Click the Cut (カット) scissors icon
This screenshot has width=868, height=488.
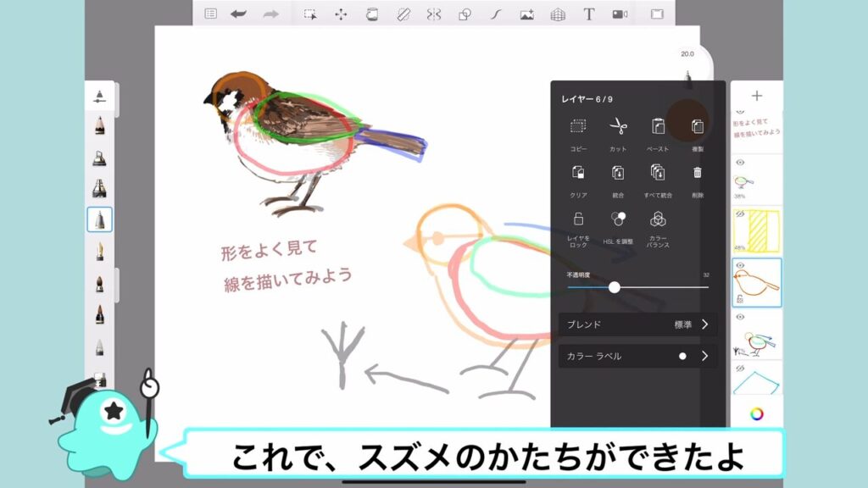pyautogui.click(x=617, y=127)
